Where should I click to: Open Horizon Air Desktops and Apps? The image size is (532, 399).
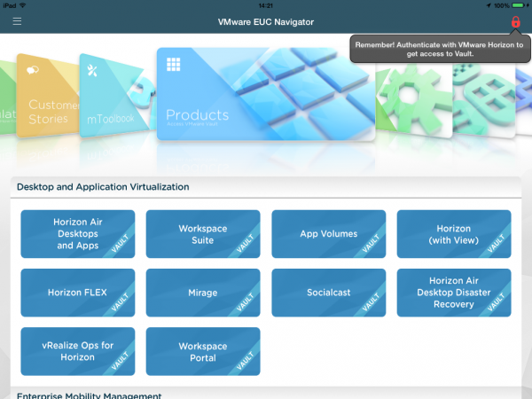(x=78, y=234)
